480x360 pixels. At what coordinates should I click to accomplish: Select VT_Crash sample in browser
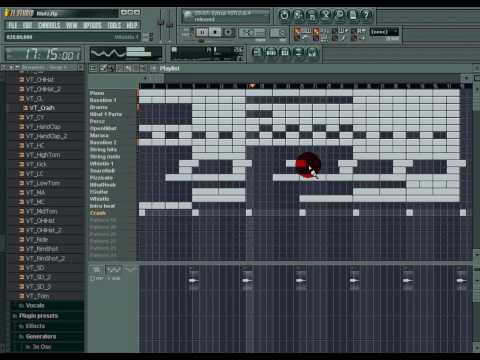(x=42, y=108)
